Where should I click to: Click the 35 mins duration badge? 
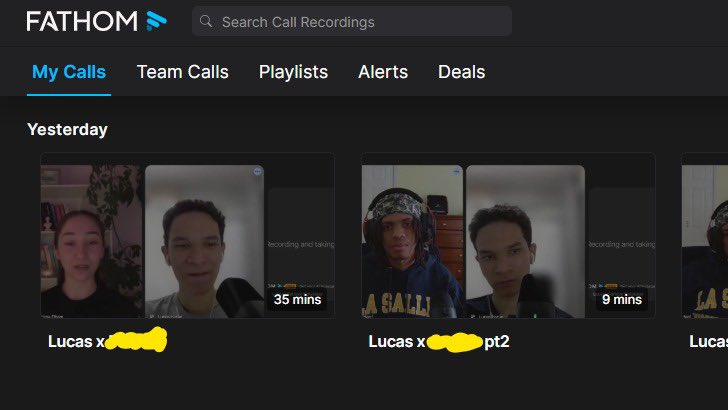point(297,299)
